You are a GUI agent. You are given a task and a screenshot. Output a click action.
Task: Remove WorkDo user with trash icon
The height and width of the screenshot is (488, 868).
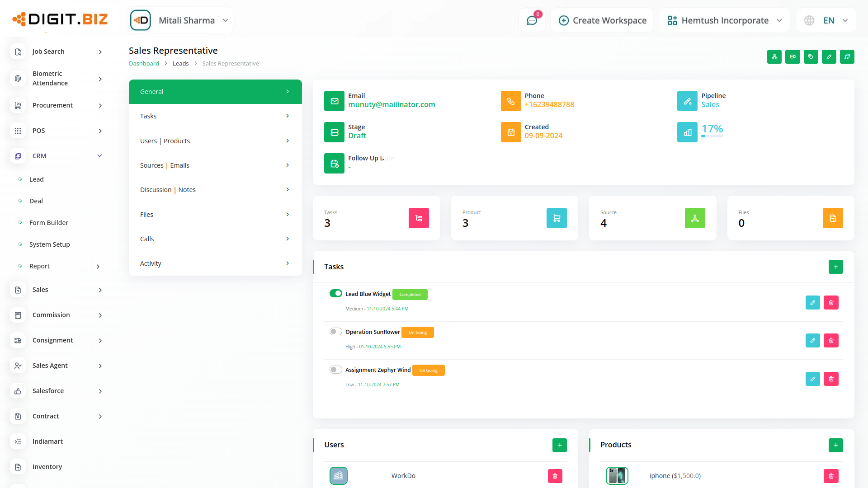(555, 476)
